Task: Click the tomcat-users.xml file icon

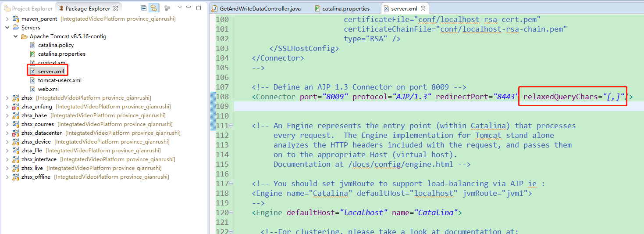Action: point(33,80)
